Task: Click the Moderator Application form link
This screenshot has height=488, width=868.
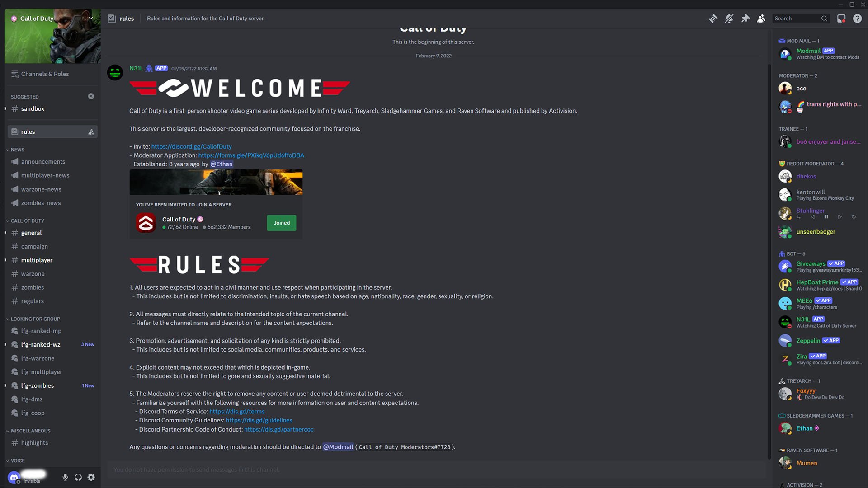Action: (251, 155)
